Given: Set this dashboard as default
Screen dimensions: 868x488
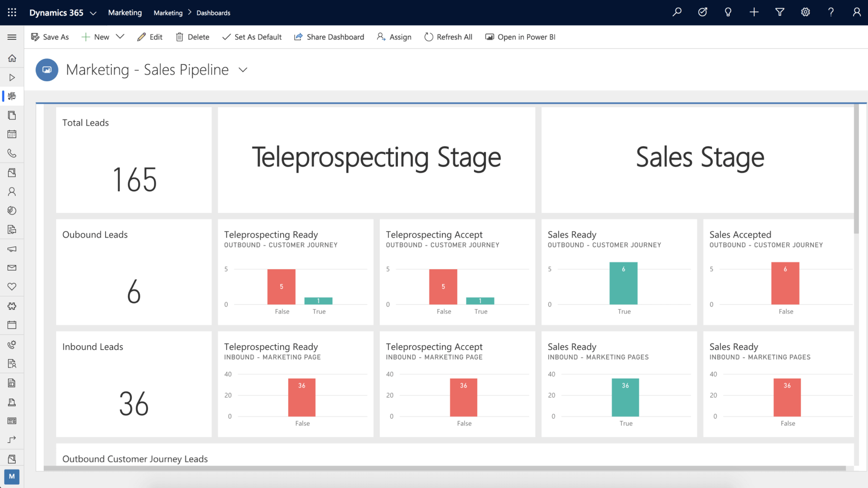Looking at the screenshot, I should coord(252,37).
